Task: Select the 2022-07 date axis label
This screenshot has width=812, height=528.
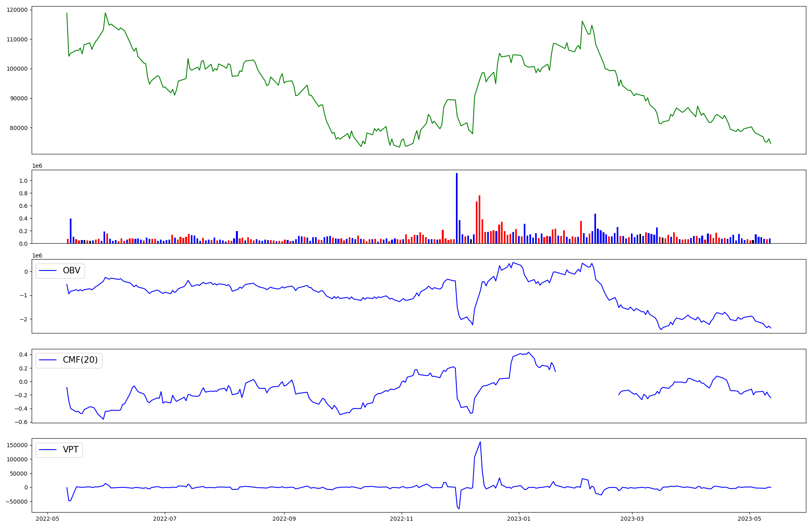Action: coord(165,519)
